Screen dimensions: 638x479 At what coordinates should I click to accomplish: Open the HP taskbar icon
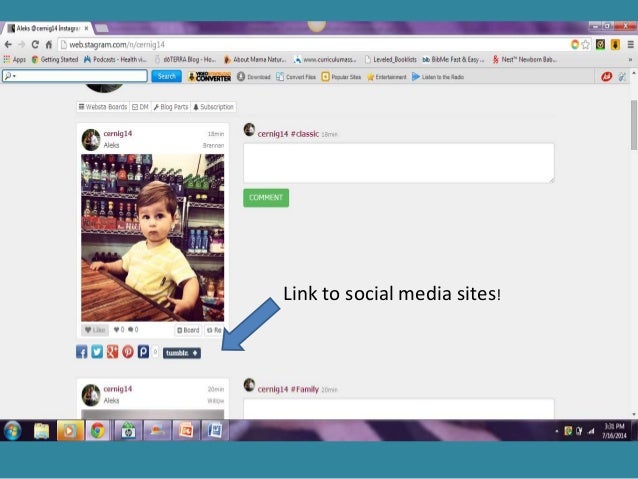(x=128, y=431)
